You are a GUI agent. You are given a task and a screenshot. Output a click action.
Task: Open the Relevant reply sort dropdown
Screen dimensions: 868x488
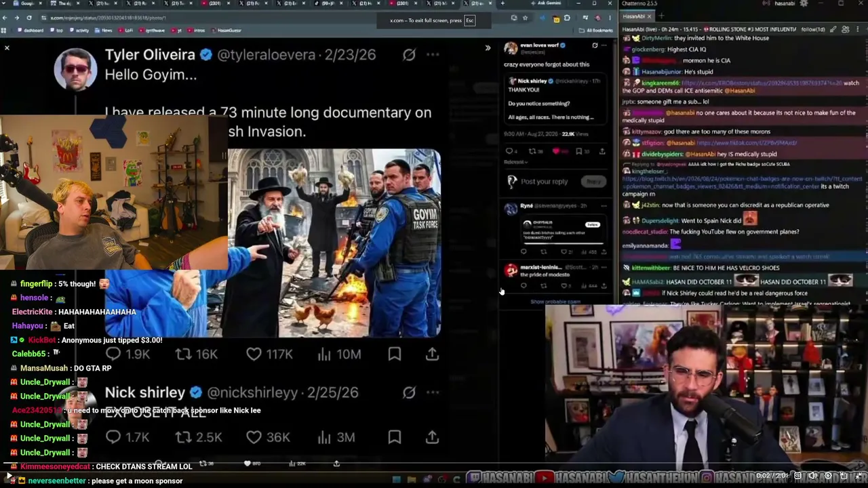tap(515, 162)
